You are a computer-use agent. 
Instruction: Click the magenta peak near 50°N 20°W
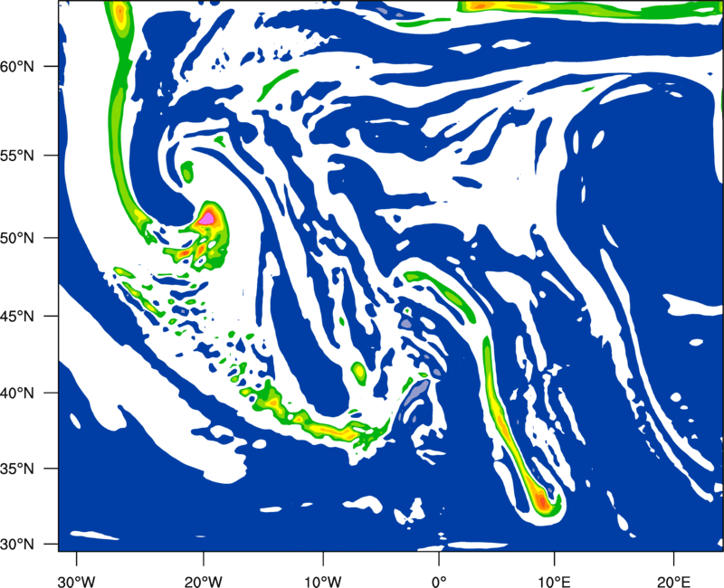point(207,217)
